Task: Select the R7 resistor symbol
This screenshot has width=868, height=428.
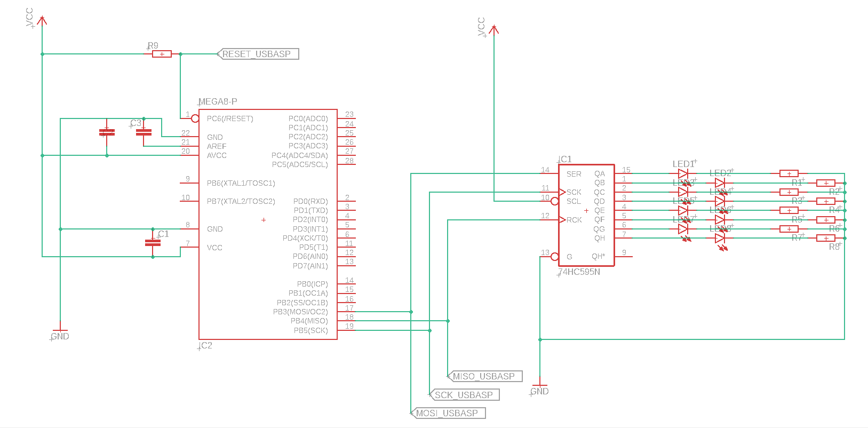Action: [x=789, y=229]
